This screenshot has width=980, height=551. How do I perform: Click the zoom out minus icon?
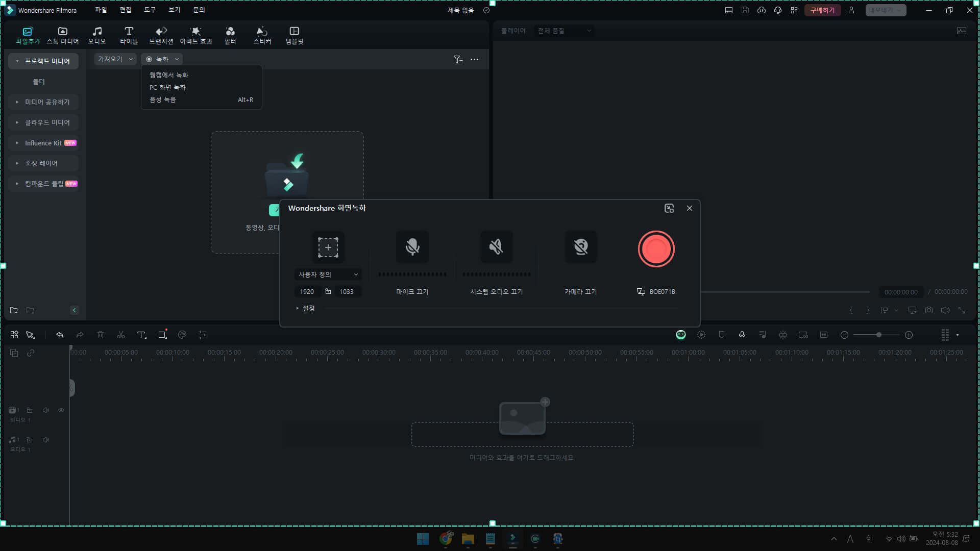pos(844,335)
